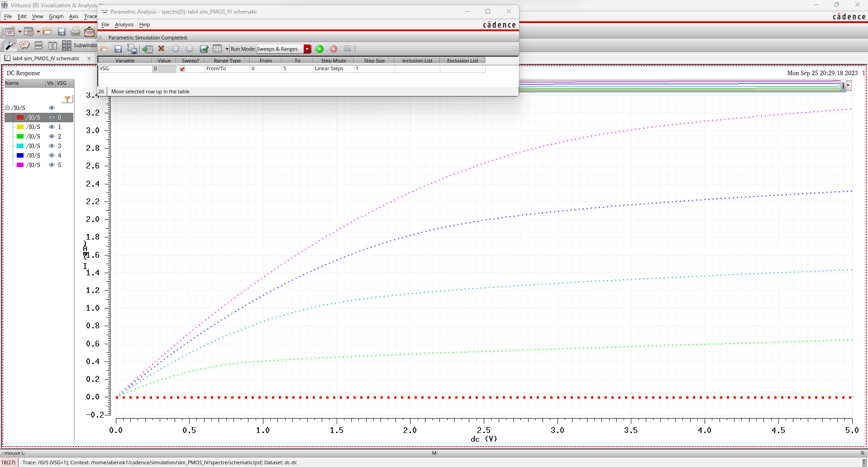
Task: Select the side-by-side layout icon
Action: click(52, 45)
